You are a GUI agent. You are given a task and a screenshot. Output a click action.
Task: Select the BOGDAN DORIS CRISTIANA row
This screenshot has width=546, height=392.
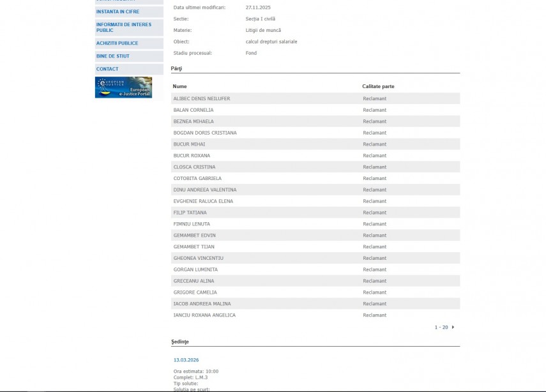(204, 133)
